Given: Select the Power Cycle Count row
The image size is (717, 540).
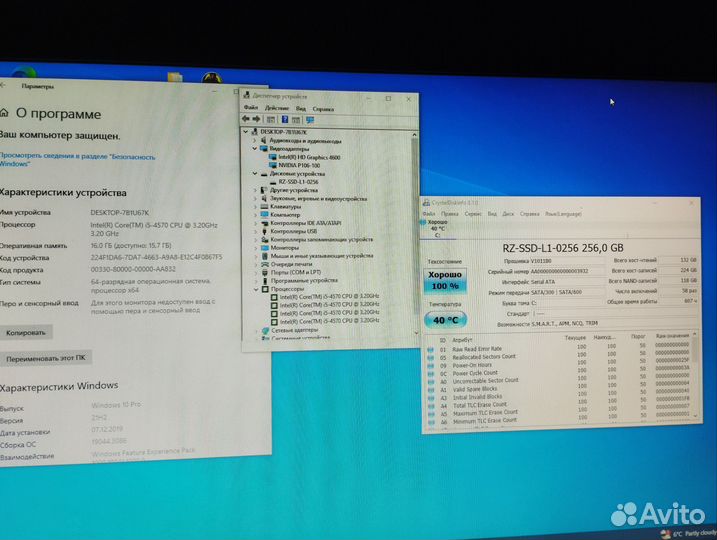Looking at the screenshot, I should click(x=560, y=373).
